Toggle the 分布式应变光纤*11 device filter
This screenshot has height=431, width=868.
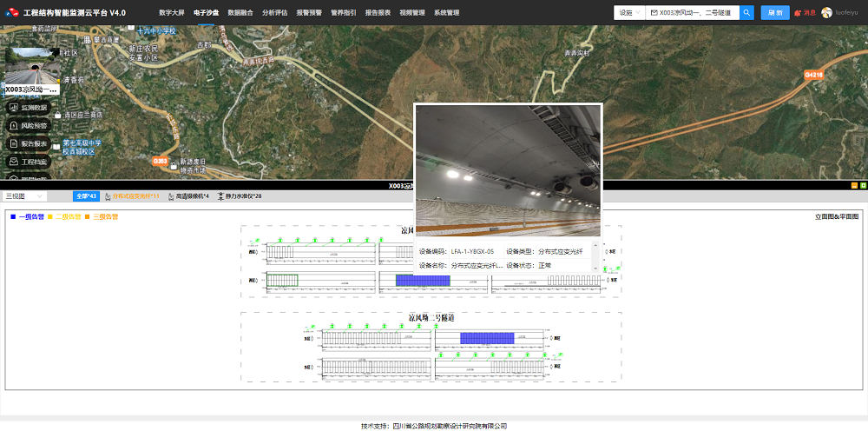134,196
